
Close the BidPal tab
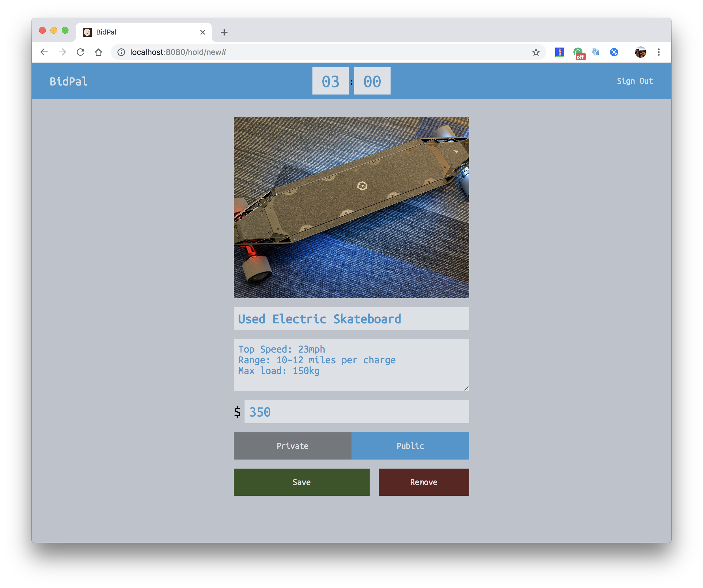[203, 32]
